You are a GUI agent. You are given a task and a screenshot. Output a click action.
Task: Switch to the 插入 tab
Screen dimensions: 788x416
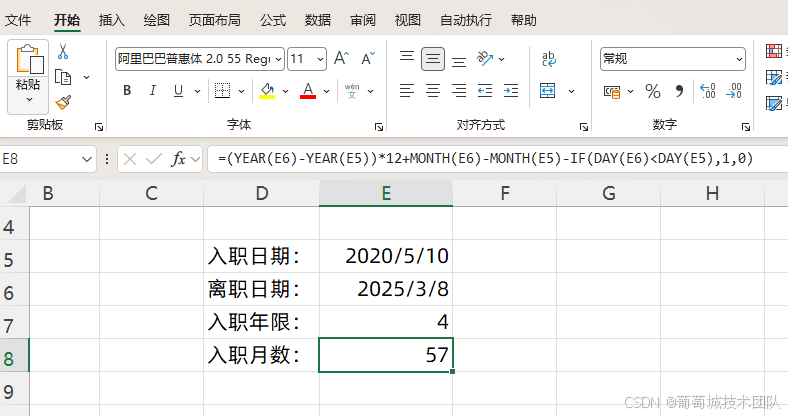click(112, 20)
